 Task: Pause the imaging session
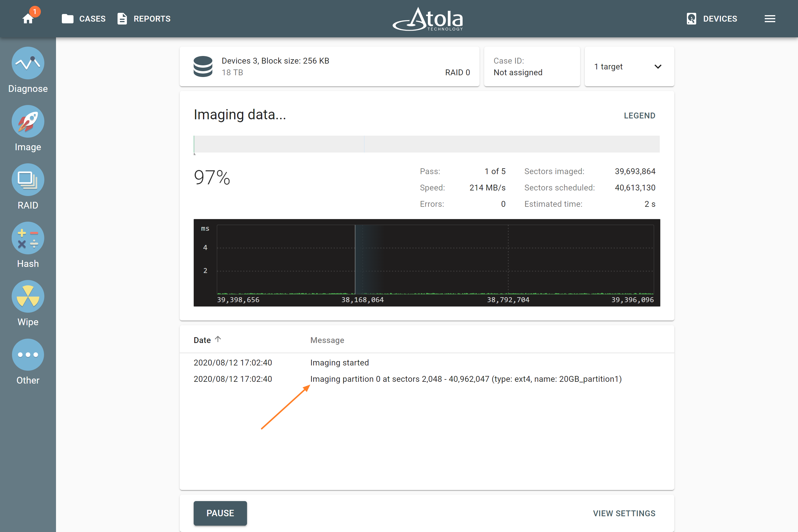(220, 513)
